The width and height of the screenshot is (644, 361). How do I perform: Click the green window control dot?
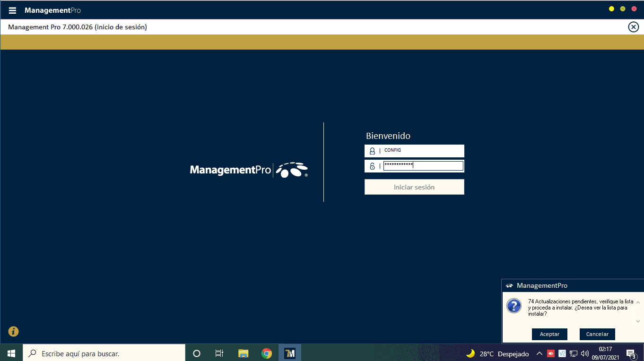point(623,9)
